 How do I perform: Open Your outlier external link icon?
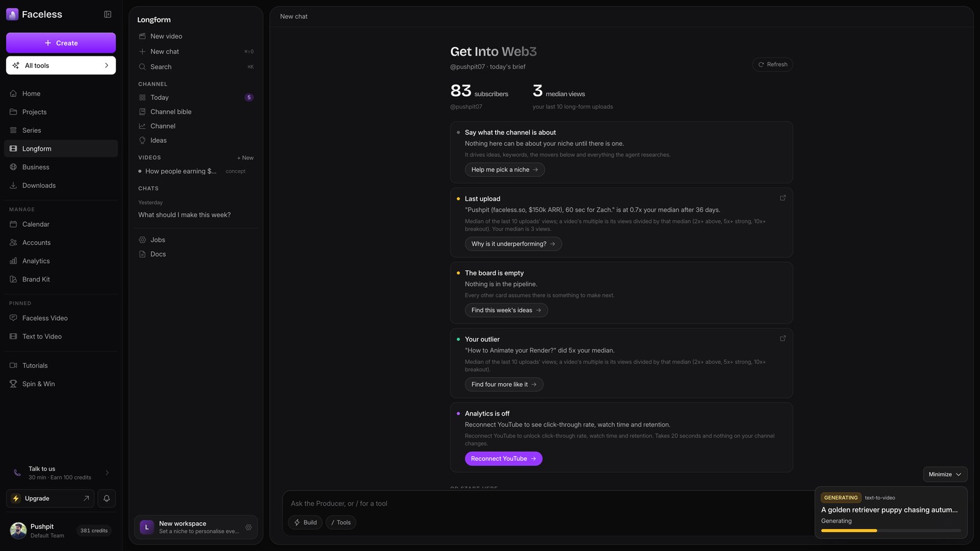[783, 338]
